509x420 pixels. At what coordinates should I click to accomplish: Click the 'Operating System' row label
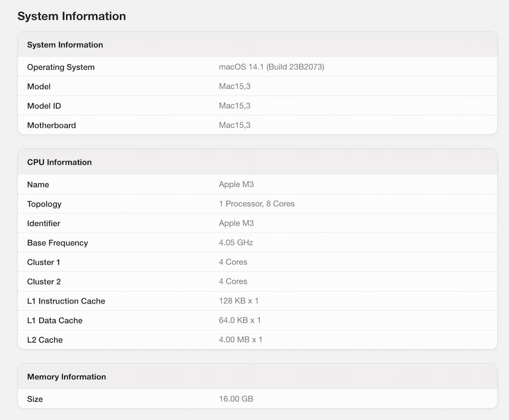click(x=61, y=67)
